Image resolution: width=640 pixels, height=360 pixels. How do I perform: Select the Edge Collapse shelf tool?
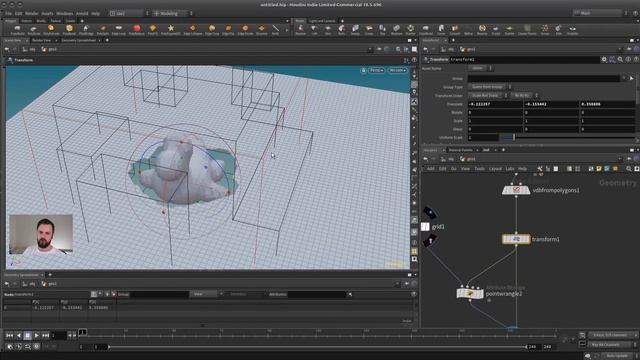pyautogui.click(x=193, y=30)
